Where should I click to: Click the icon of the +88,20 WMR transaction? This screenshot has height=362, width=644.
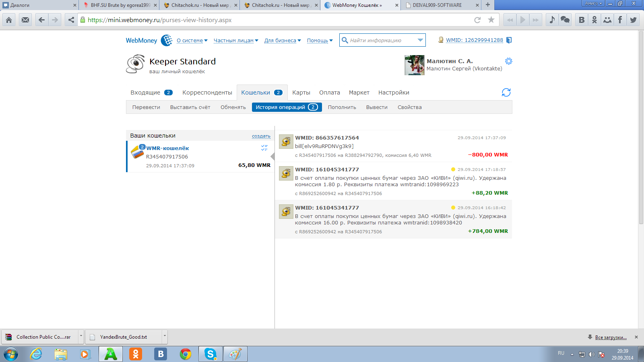pyautogui.click(x=286, y=173)
